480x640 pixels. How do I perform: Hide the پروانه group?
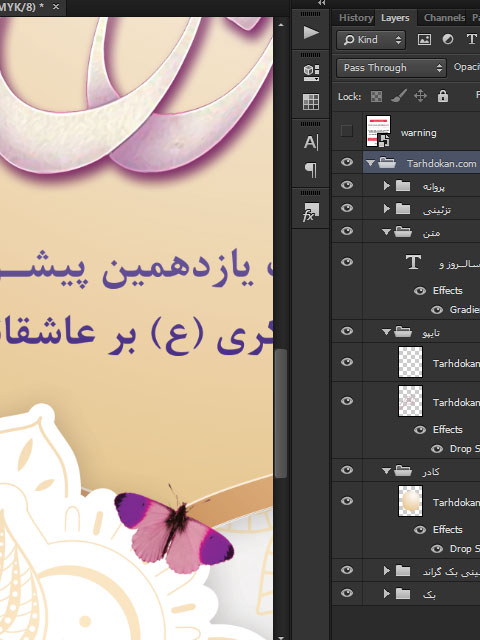point(347,185)
